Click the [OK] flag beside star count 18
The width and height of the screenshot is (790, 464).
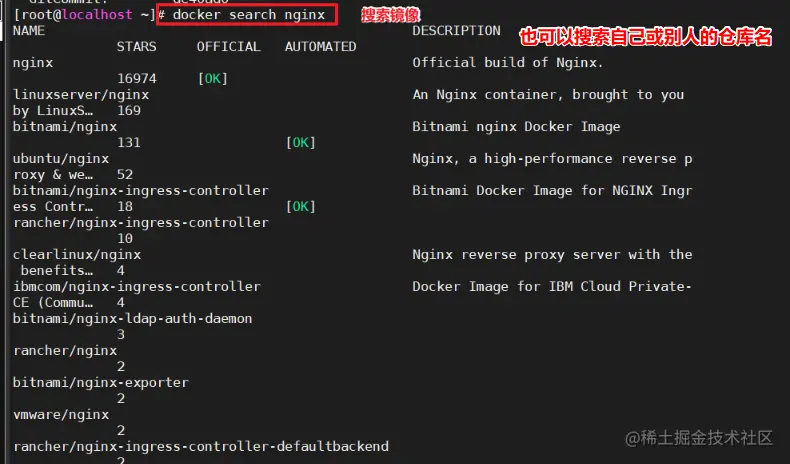(x=301, y=207)
